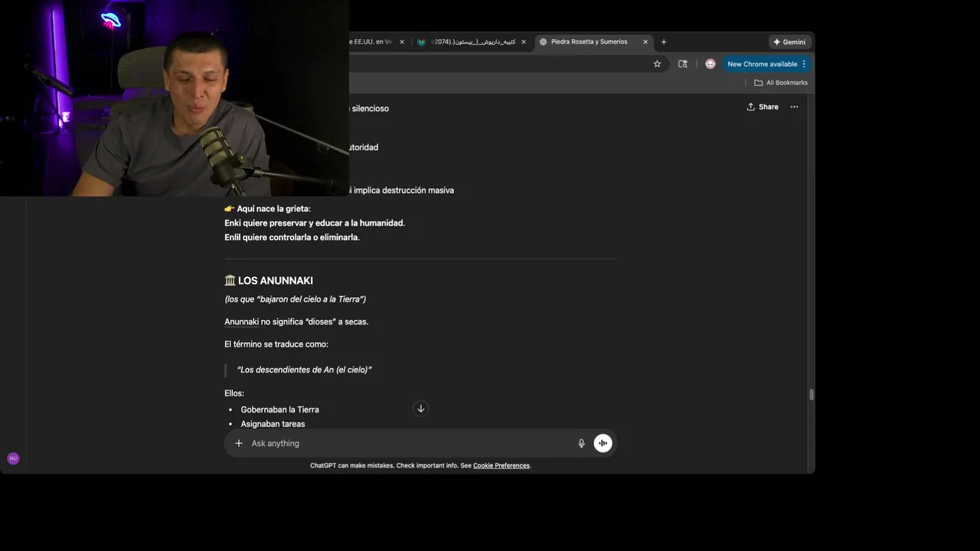This screenshot has width=980, height=551.
Task: Close the EE.UU. en Ve tab
Action: tap(402, 42)
